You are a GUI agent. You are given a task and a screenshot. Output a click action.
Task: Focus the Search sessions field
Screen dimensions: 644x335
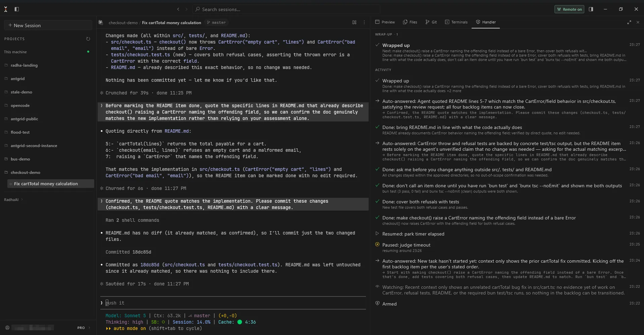point(286,9)
